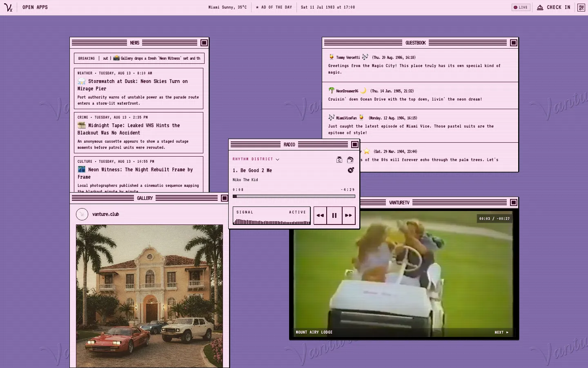Open the OPEN APPS menu
The image size is (588, 368).
pyautogui.click(x=35, y=7)
